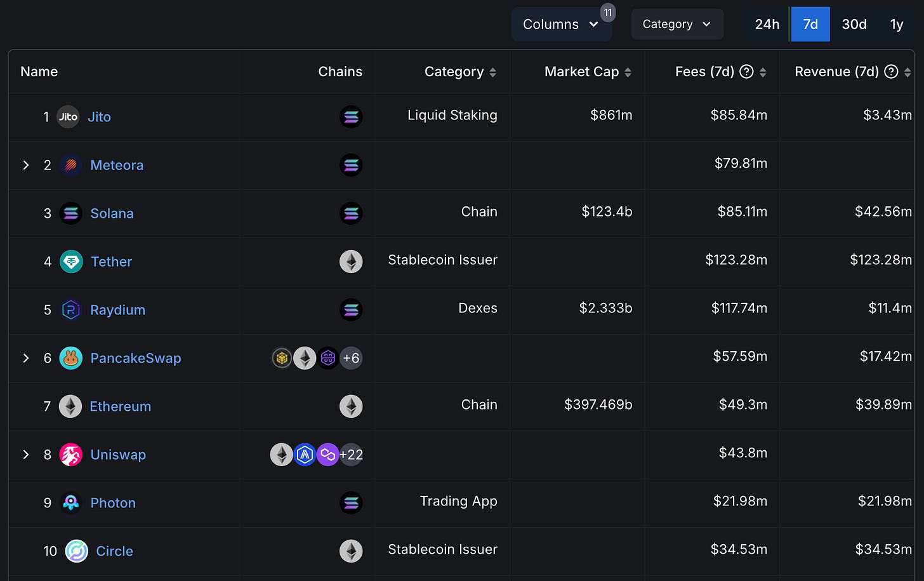Screen dimensions: 924x581
Task: Click the $123.4b market cap value
Action: (x=607, y=211)
